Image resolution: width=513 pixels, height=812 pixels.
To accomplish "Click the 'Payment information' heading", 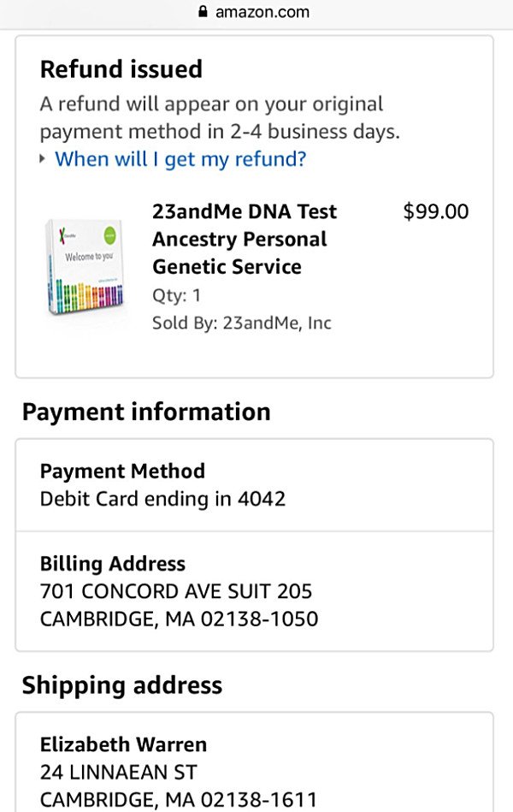I will click(x=146, y=412).
